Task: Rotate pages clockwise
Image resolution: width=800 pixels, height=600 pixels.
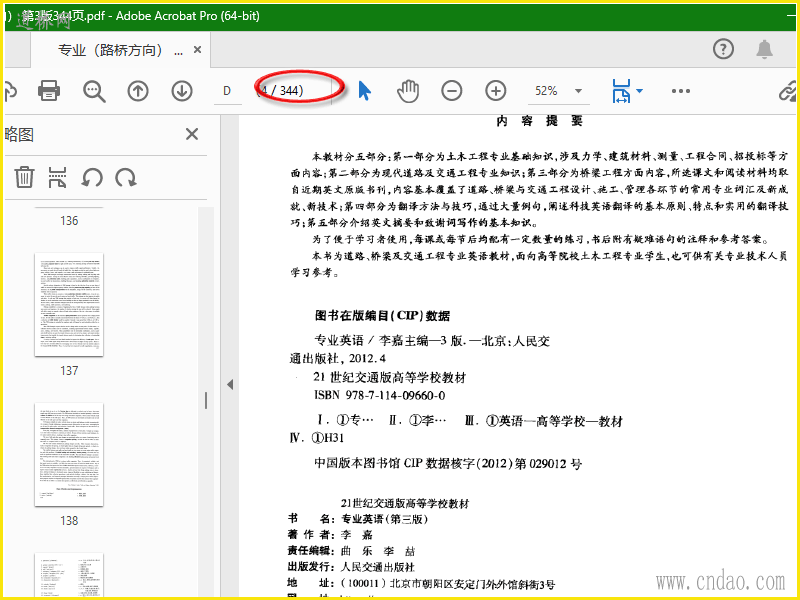Action: 126,178
